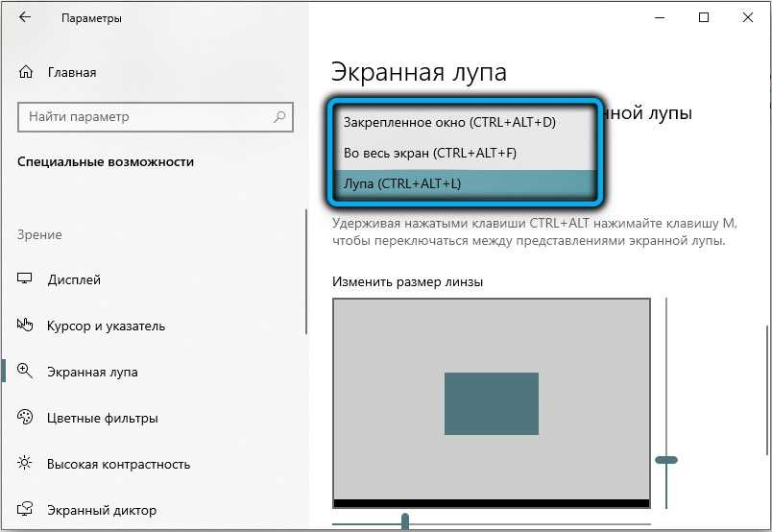Click the Экранный диктор icon

(x=25, y=509)
